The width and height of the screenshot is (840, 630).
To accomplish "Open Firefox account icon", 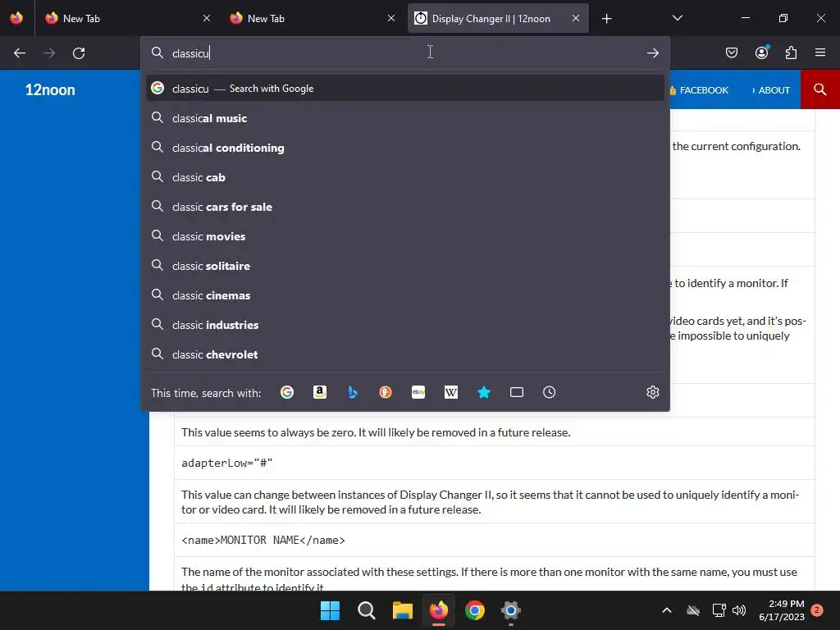I will 762,52.
